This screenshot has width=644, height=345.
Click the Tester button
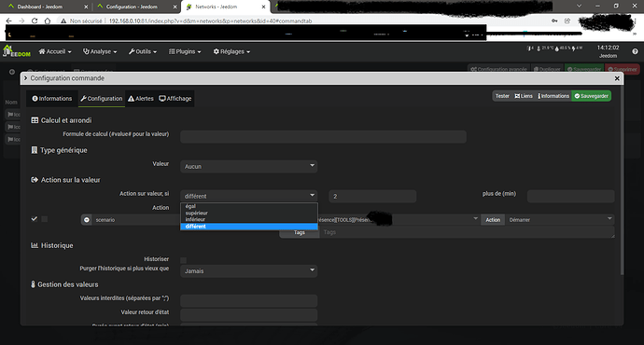(502, 96)
